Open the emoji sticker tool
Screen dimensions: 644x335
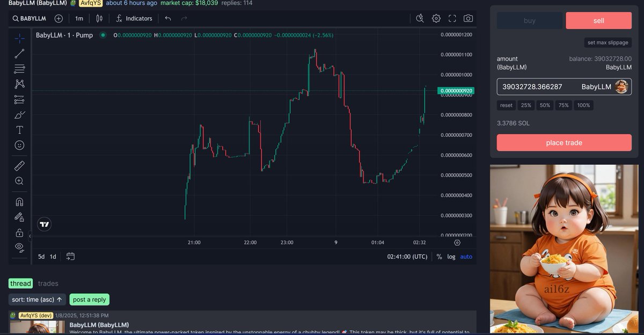tap(19, 144)
